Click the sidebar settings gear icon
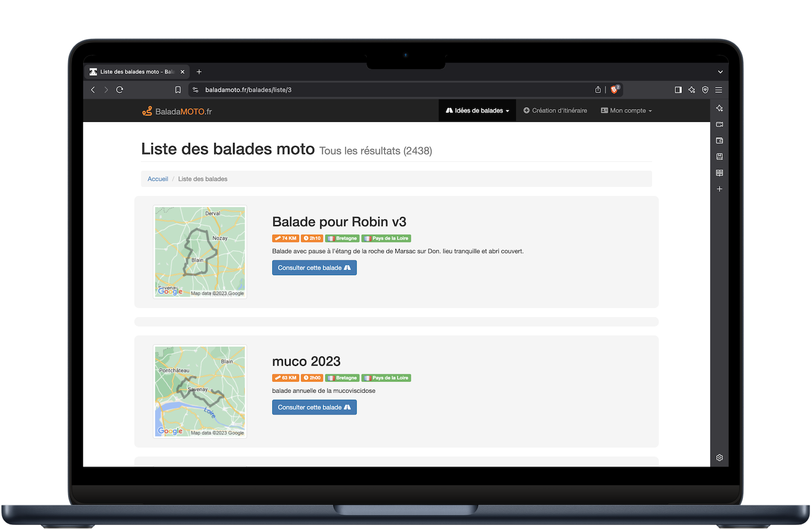The height and width of the screenshot is (530, 812). pyautogui.click(x=719, y=458)
